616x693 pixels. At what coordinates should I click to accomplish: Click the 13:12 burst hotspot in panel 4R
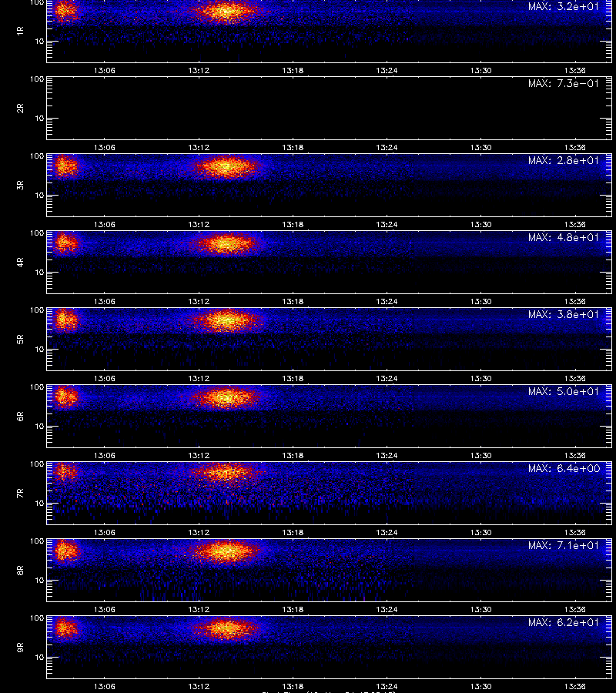pyautogui.click(x=226, y=244)
